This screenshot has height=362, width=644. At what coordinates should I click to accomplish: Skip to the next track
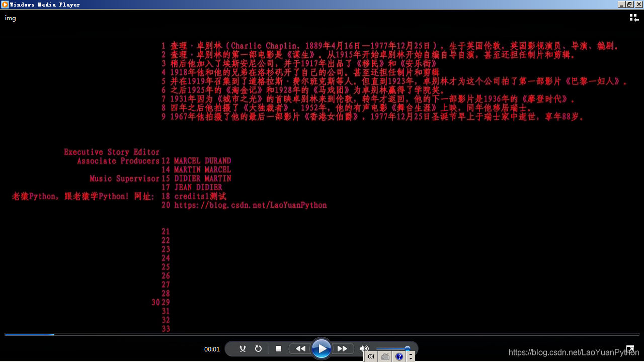tap(342, 348)
